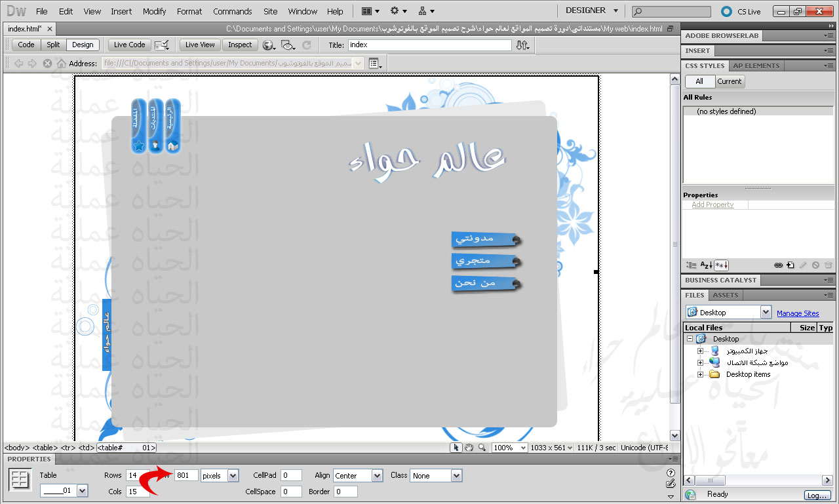Expand the Desktop items folder
The width and height of the screenshot is (839, 504).
coord(700,375)
